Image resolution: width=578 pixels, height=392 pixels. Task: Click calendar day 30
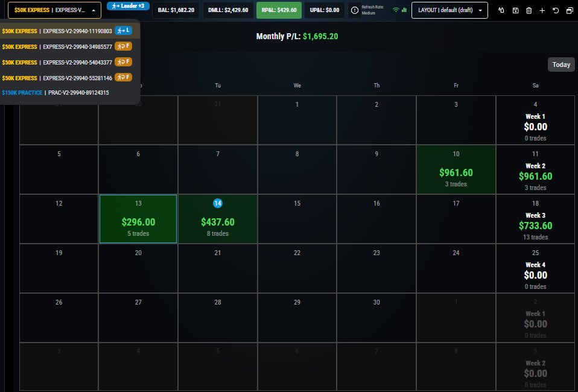pos(376,318)
